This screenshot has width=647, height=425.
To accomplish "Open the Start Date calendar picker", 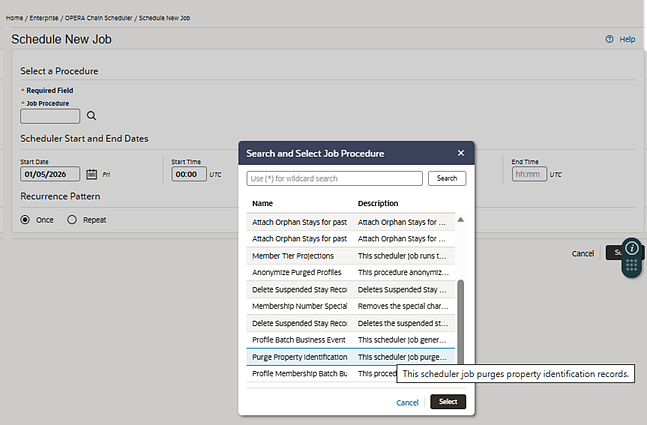I will coord(92,175).
